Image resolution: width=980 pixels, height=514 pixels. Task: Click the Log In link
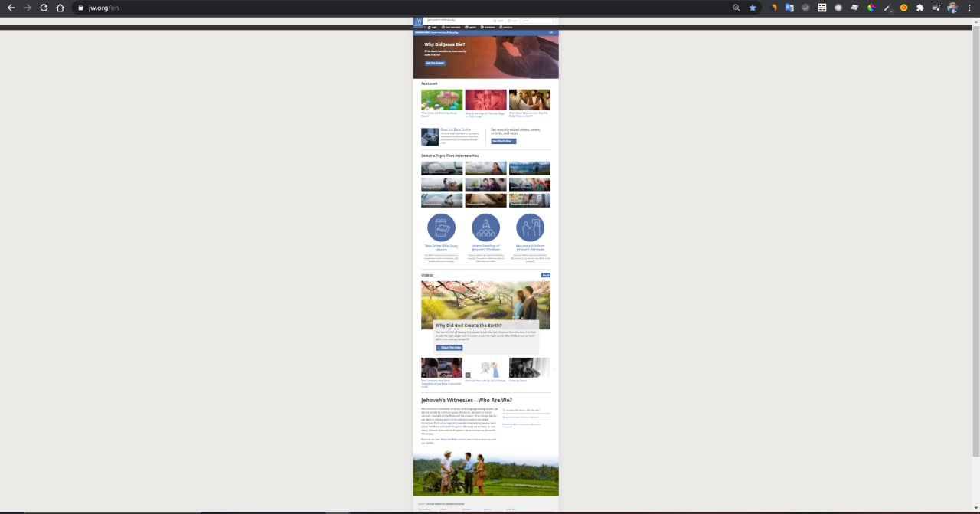(512, 21)
